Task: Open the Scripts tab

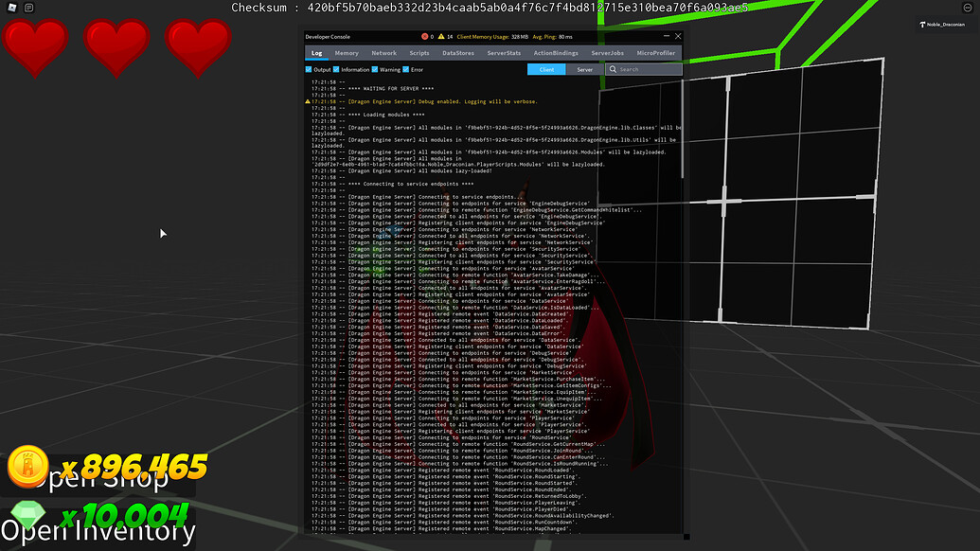Action: 419,53
